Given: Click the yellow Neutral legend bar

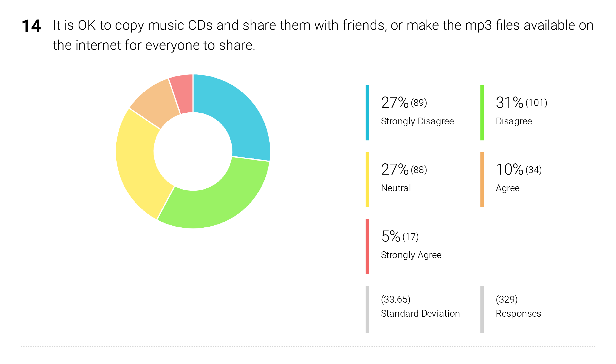Looking at the screenshot, I should coord(367,180).
